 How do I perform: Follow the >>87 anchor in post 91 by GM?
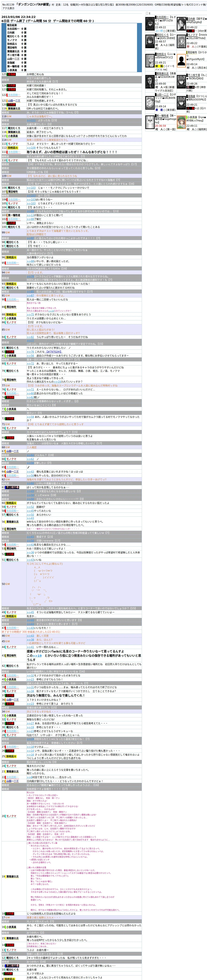(30, 296)
